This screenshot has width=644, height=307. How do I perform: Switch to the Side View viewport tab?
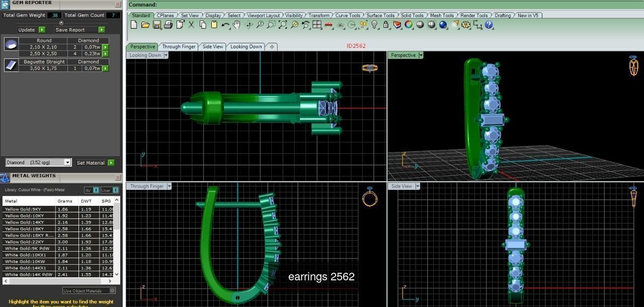(213, 47)
